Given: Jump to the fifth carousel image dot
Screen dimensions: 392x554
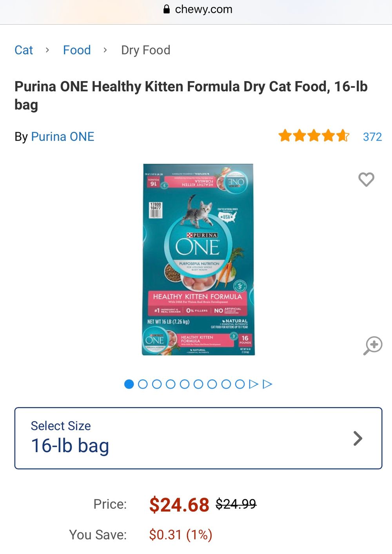Looking at the screenshot, I should coord(184,384).
